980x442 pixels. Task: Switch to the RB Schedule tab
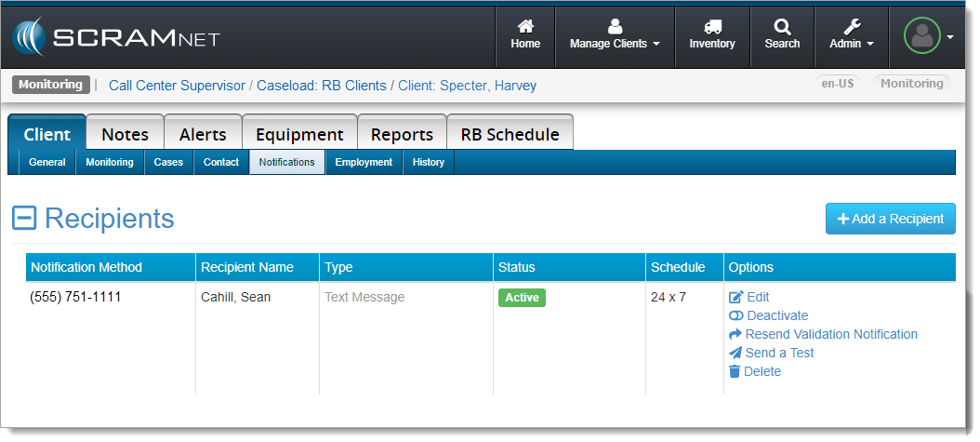510,134
